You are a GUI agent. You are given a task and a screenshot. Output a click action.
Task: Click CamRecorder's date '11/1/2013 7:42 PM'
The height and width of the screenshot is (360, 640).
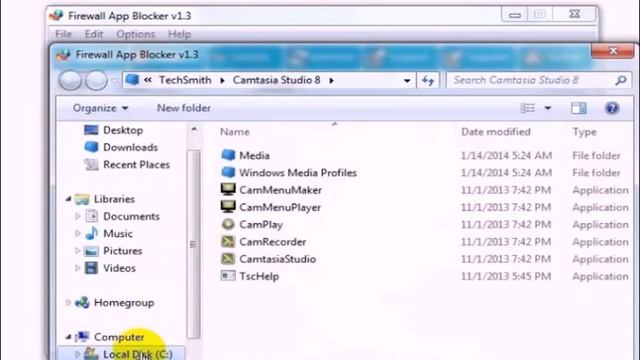click(x=506, y=242)
